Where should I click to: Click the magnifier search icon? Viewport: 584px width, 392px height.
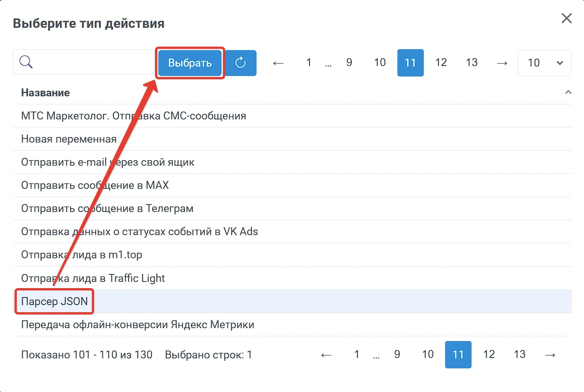[x=26, y=62]
